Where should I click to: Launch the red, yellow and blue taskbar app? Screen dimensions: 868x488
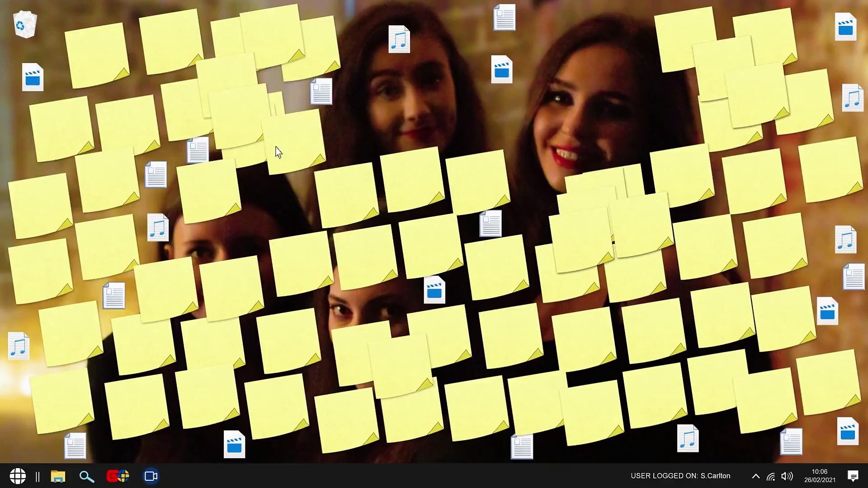tap(118, 476)
